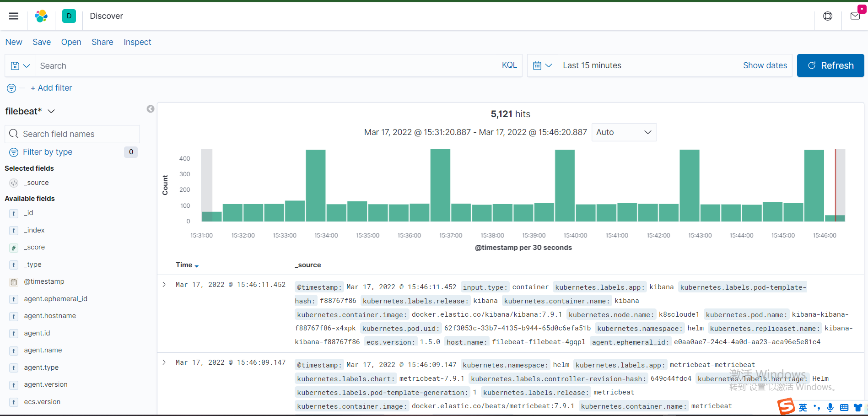Click the tall histogram bar near 15:37:00

coord(440,185)
